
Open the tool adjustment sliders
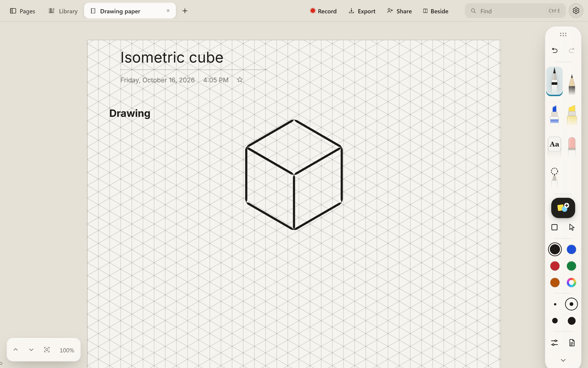point(554,343)
